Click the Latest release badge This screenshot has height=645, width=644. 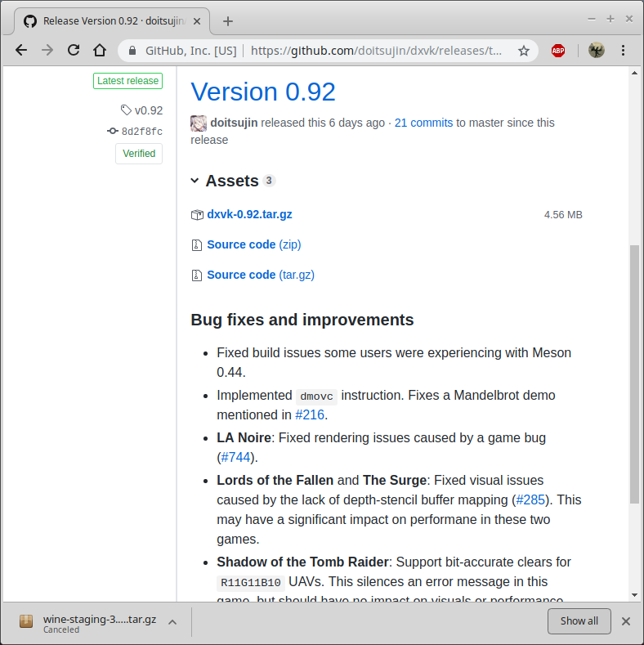127,81
